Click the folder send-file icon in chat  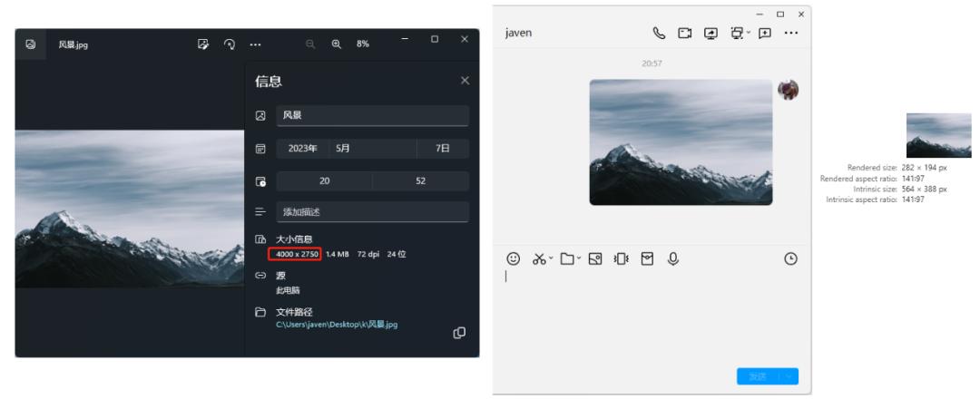tap(567, 258)
